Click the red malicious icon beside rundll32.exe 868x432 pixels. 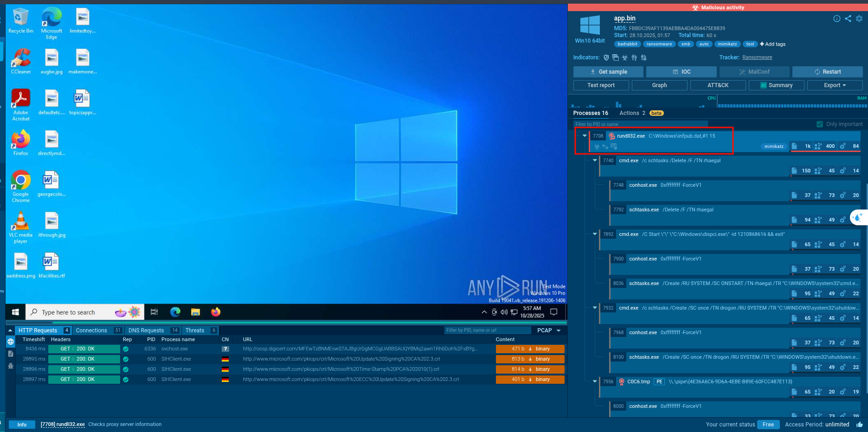(x=612, y=136)
